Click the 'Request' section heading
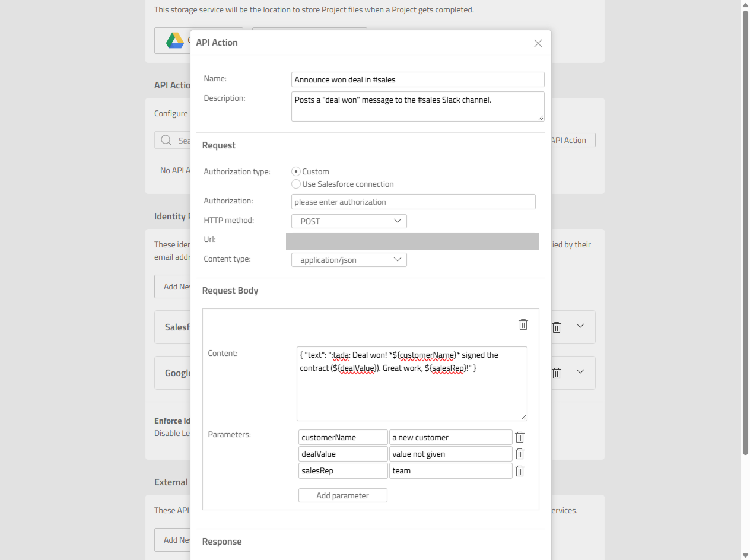Screen dimensions: 750x560 [219, 145]
